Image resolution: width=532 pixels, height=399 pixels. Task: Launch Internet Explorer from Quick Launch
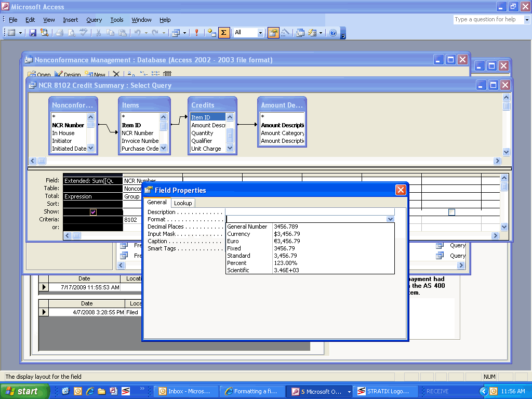pyautogui.click(x=90, y=391)
